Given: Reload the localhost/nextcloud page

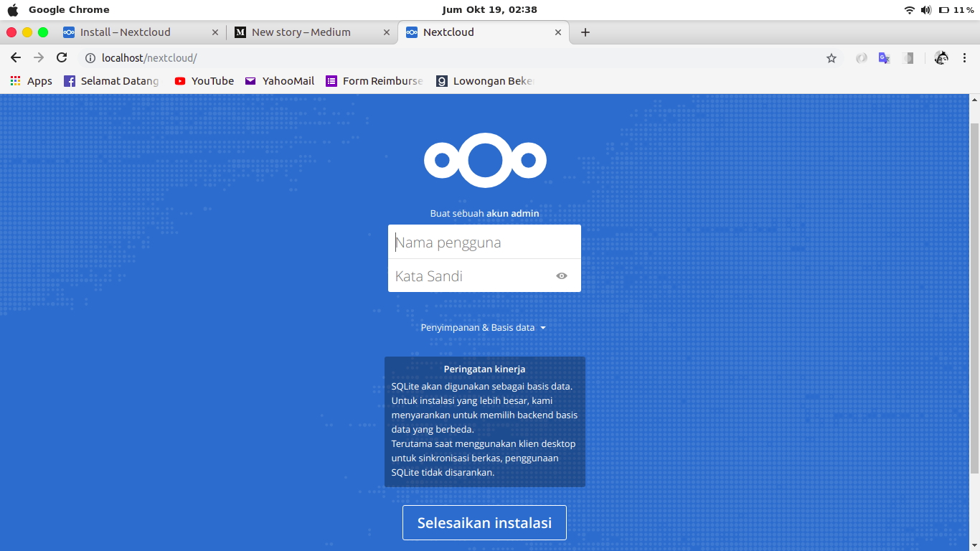Looking at the screenshot, I should click(62, 58).
